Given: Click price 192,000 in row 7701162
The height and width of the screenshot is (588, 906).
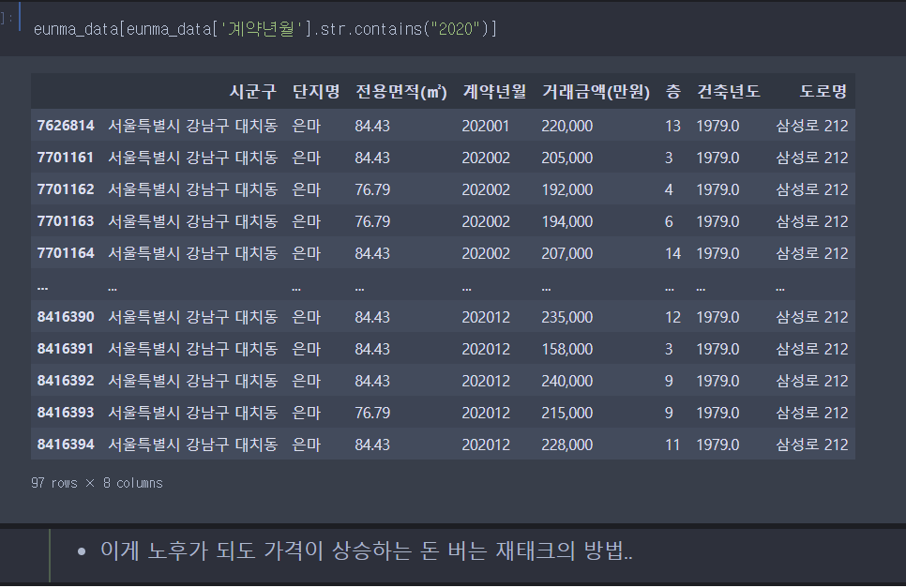Looking at the screenshot, I should (x=566, y=188).
